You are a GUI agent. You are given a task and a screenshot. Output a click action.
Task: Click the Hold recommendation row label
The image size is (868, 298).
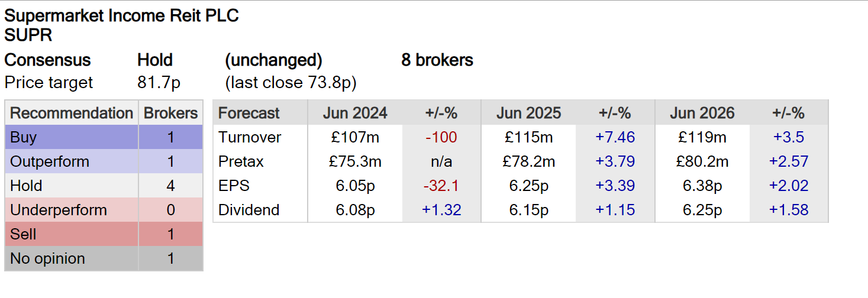click(x=27, y=186)
